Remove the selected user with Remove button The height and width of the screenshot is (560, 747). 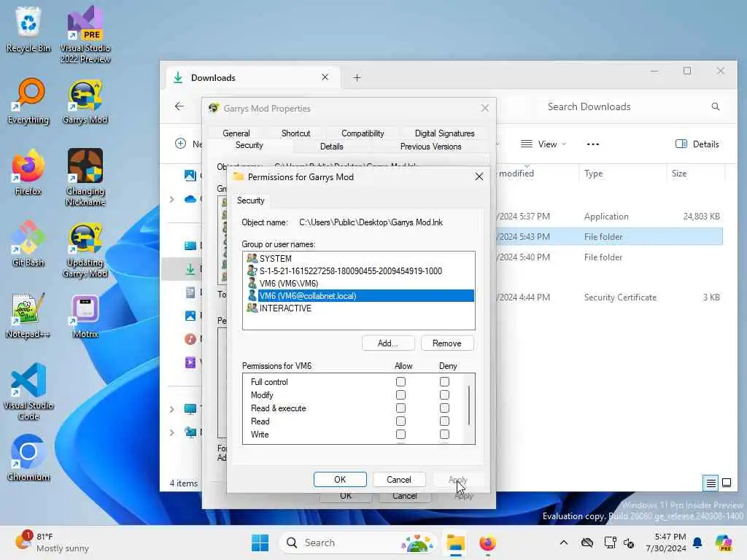[x=447, y=343]
